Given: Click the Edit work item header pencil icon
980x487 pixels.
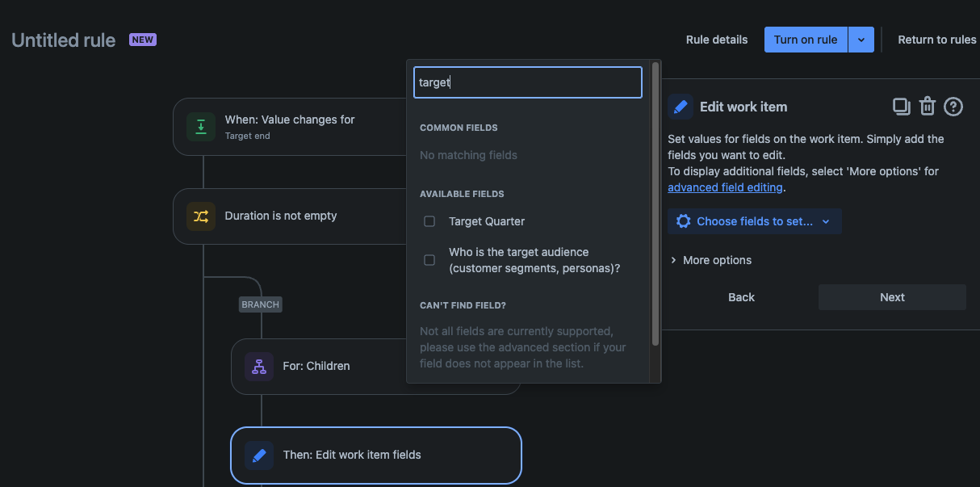Looking at the screenshot, I should point(681,106).
